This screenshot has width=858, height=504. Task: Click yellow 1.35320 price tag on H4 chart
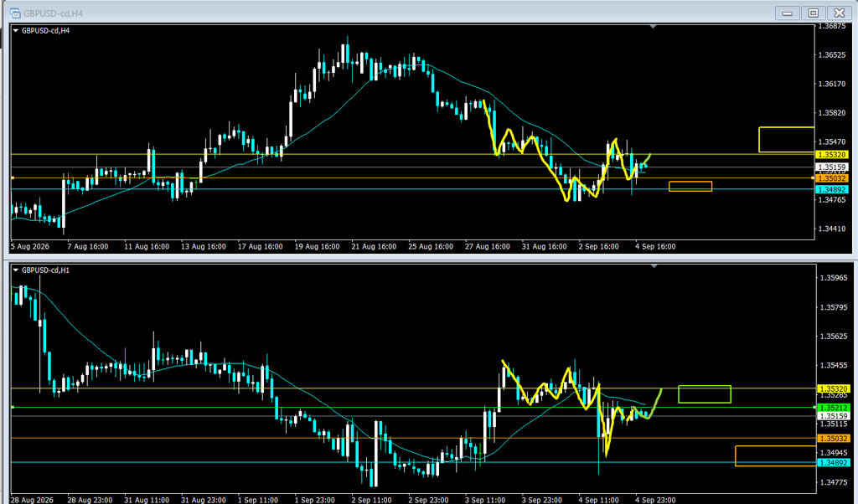click(832, 155)
